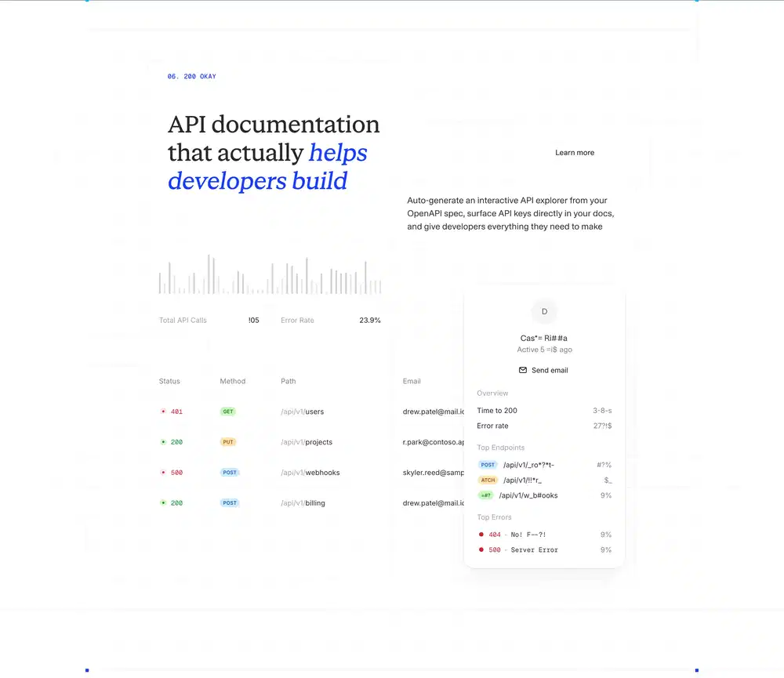Click the '06. 200 OKAY' section label
784x678 pixels.
192,77
